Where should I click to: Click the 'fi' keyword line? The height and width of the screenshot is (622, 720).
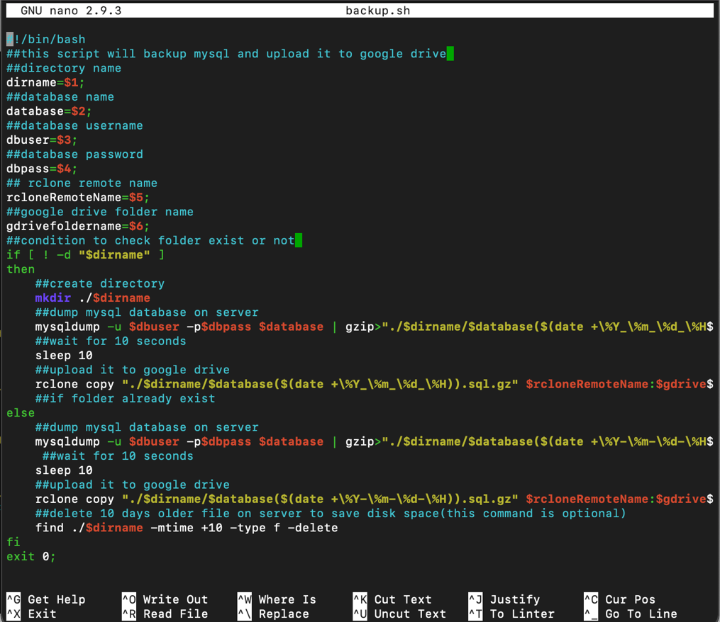13,542
